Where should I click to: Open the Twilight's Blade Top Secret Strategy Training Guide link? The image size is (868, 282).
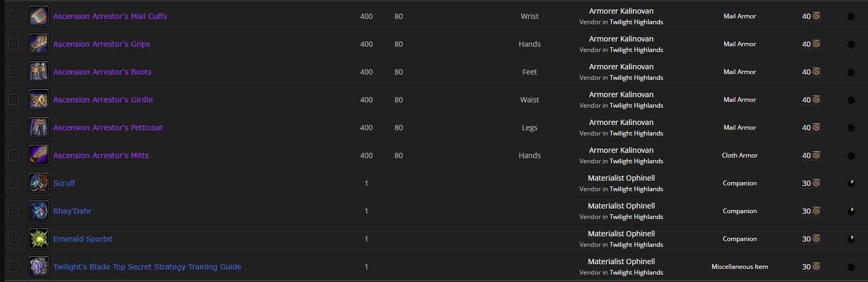click(x=147, y=267)
